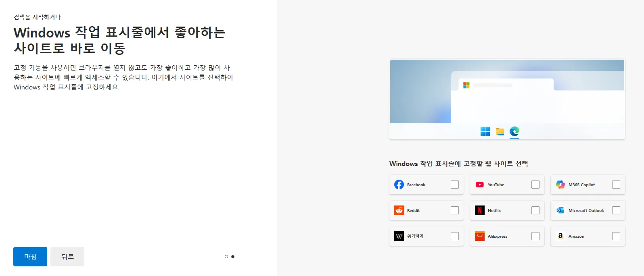The image size is (644, 276).
Task: Check the 위키백과 checkbox
Action: (x=455, y=236)
